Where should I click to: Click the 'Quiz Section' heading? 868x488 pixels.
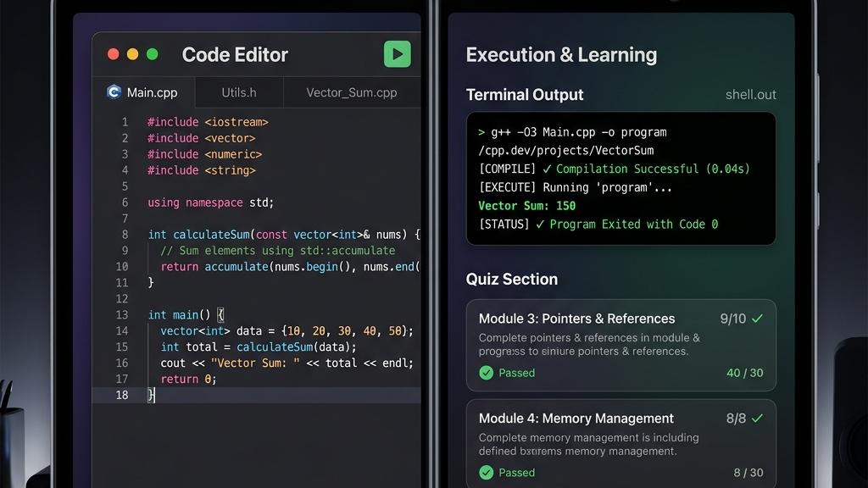click(512, 279)
